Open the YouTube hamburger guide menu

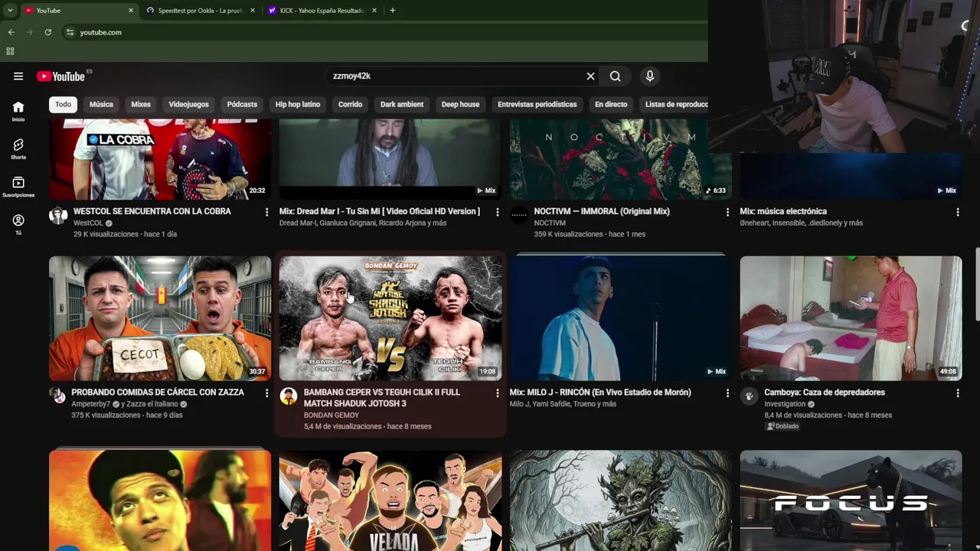18,76
